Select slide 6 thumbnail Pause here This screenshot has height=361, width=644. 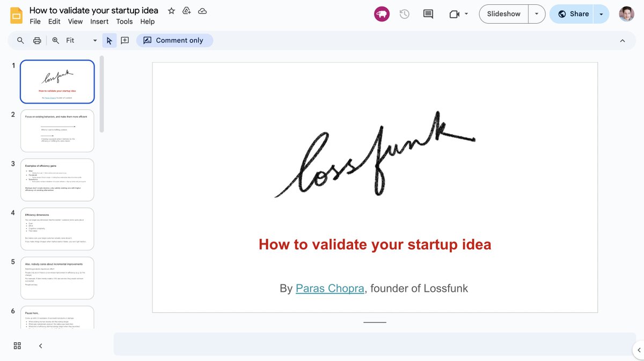click(57, 317)
